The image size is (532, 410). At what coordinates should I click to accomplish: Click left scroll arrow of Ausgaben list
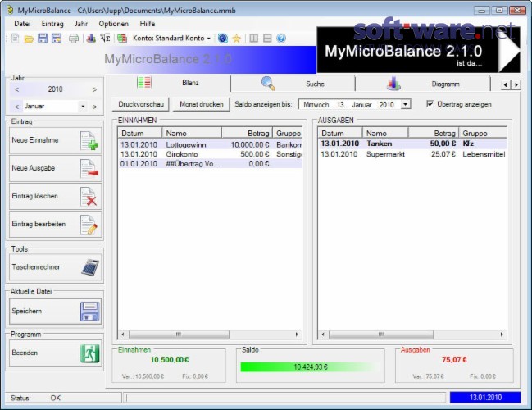click(323, 335)
